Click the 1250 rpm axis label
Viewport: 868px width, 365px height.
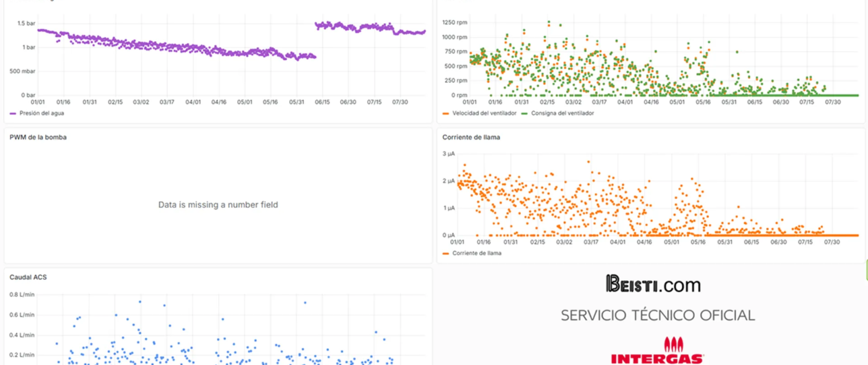454,23
